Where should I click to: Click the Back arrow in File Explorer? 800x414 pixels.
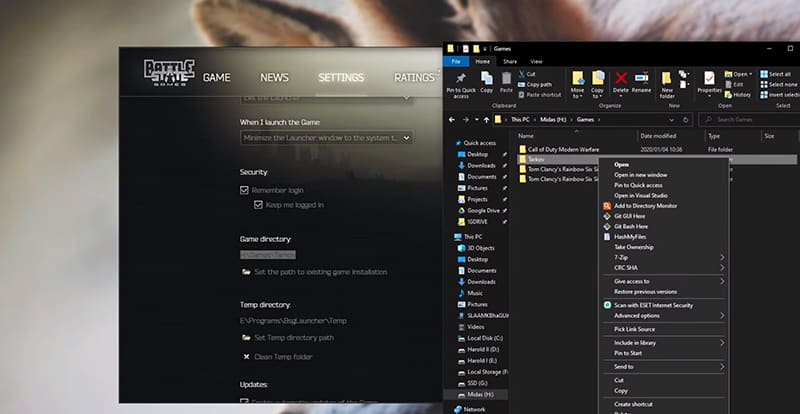(x=452, y=119)
